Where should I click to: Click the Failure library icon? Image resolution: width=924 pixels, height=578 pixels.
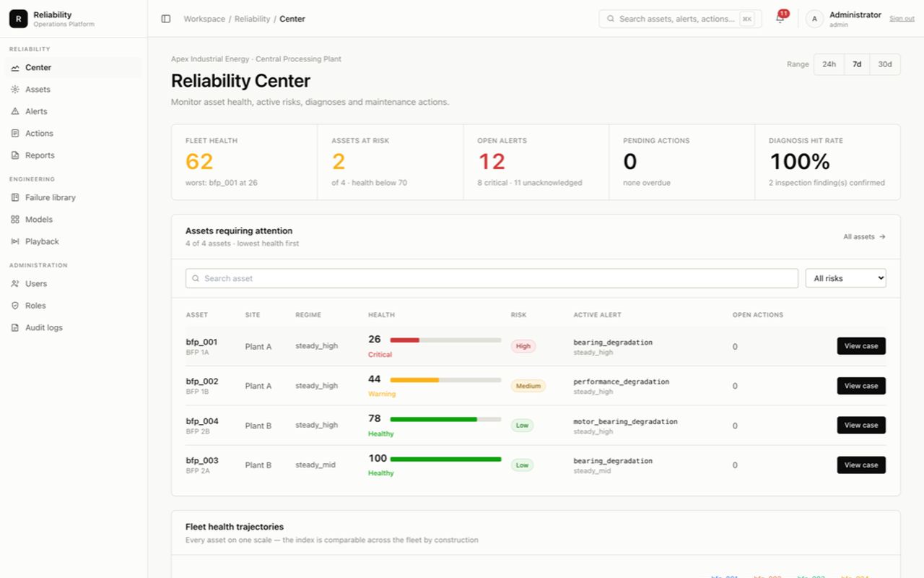click(15, 197)
